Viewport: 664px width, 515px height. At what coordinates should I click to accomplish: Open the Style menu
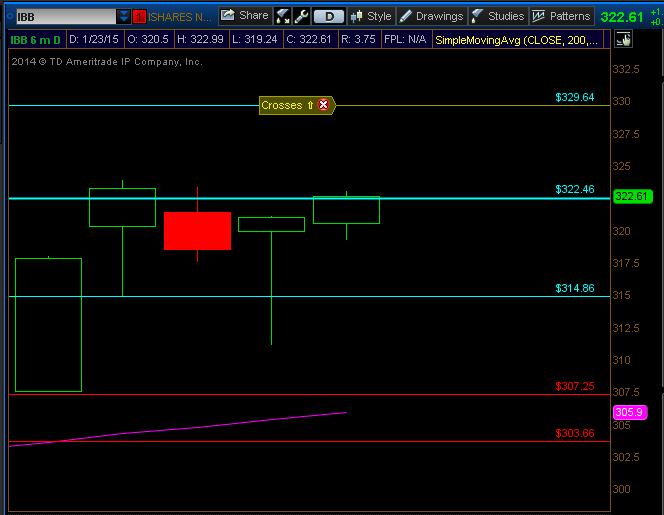click(371, 16)
